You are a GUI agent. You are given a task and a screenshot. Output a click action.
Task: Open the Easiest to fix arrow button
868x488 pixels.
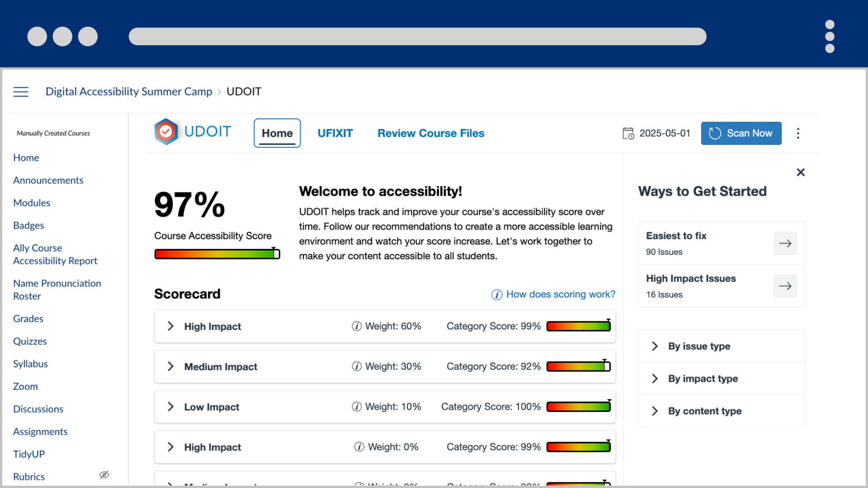click(x=785, y=243)
